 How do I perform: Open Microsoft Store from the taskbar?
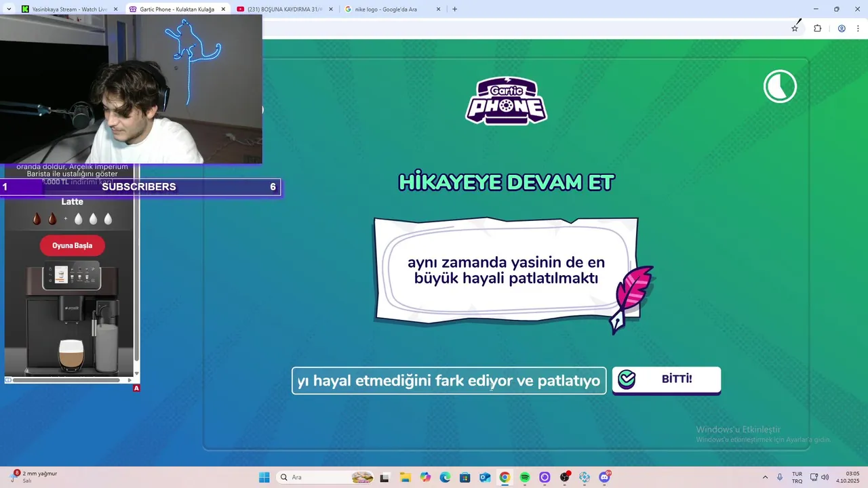point(465,477)
